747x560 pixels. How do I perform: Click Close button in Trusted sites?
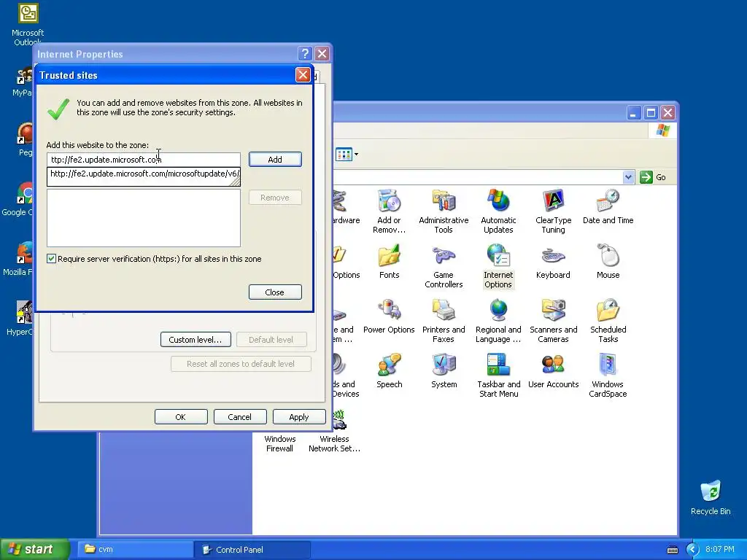[275, 292]
